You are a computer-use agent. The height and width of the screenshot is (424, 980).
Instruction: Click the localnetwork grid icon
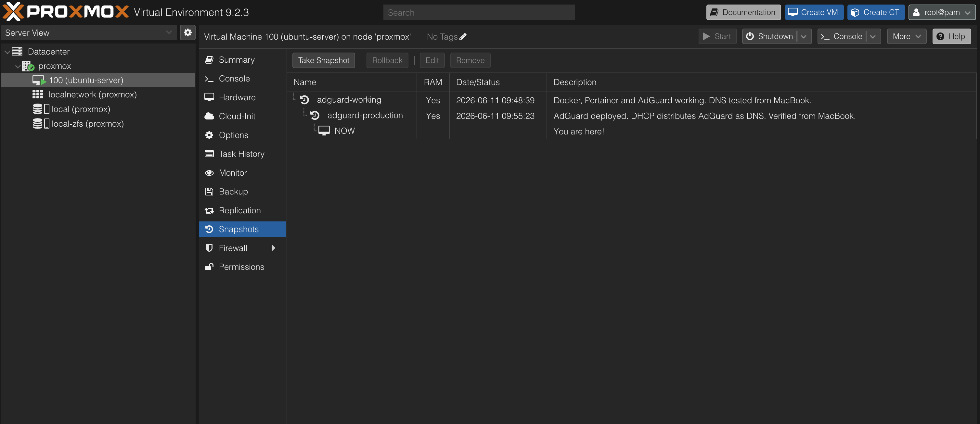pos(38,94)
